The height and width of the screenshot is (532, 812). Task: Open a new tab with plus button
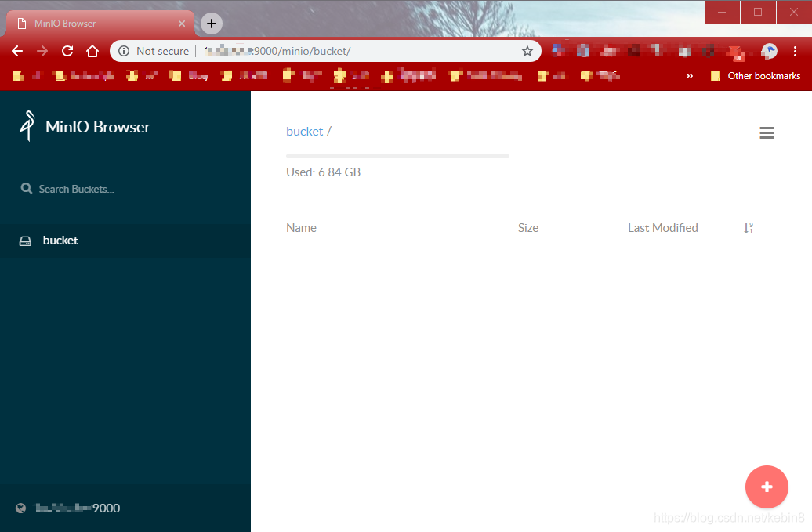tap(212, 24)
